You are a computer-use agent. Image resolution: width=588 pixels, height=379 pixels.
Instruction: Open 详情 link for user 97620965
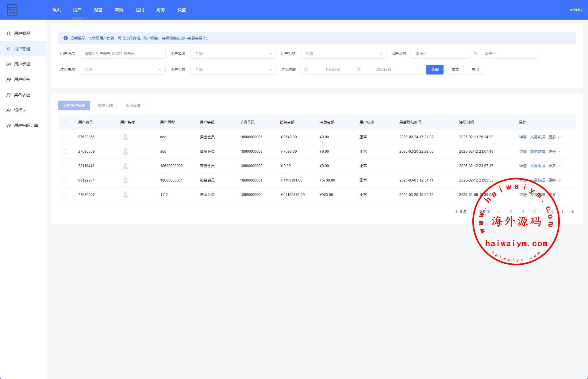[x=523, y=137]
